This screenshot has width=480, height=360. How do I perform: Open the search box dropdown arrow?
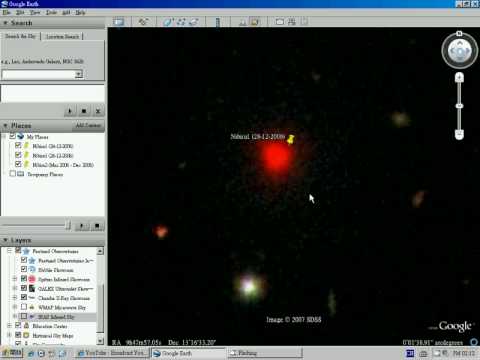(79, 74)
